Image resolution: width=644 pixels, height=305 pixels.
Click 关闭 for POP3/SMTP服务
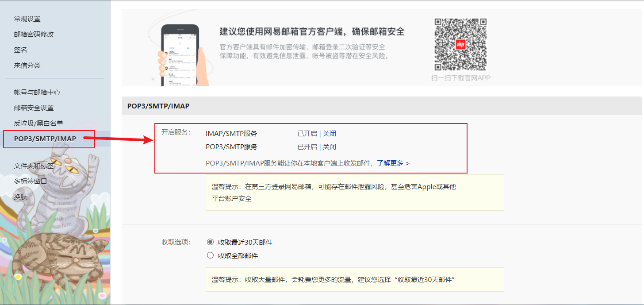point(330,147)
